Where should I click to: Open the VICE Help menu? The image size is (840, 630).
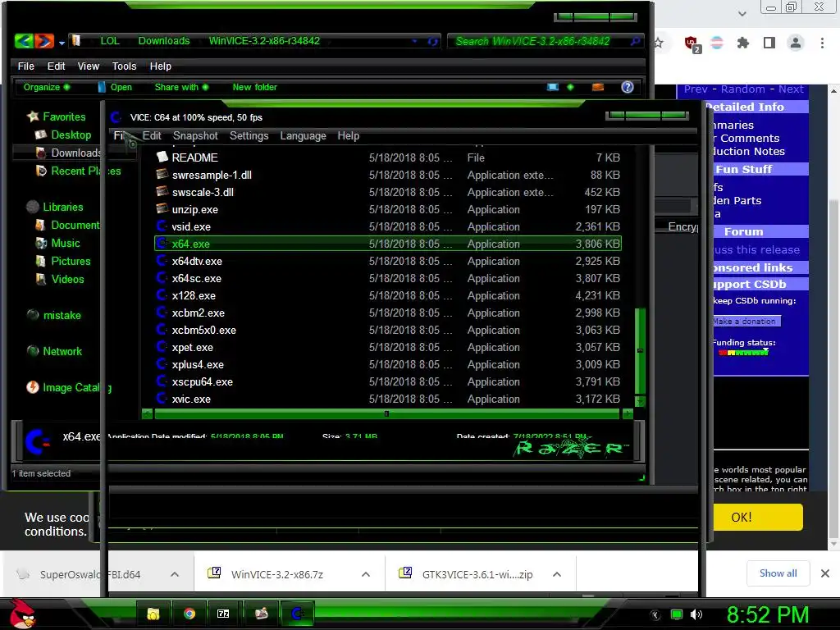coord(348,135)
